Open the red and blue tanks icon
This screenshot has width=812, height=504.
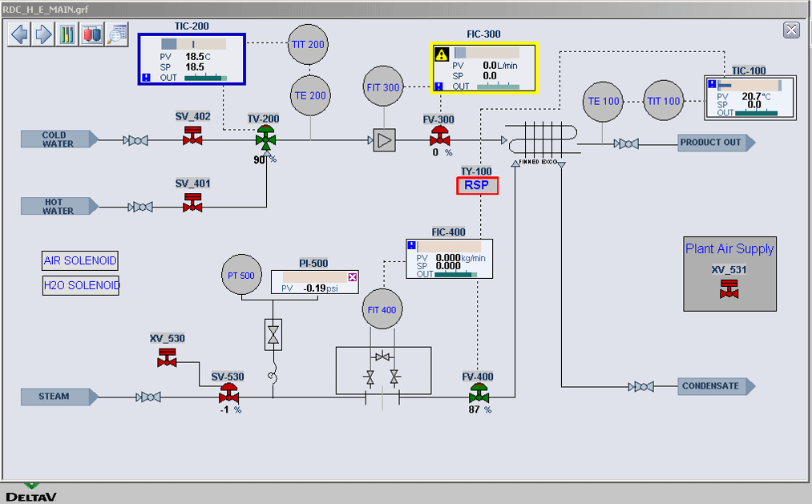tap(92, 34)
